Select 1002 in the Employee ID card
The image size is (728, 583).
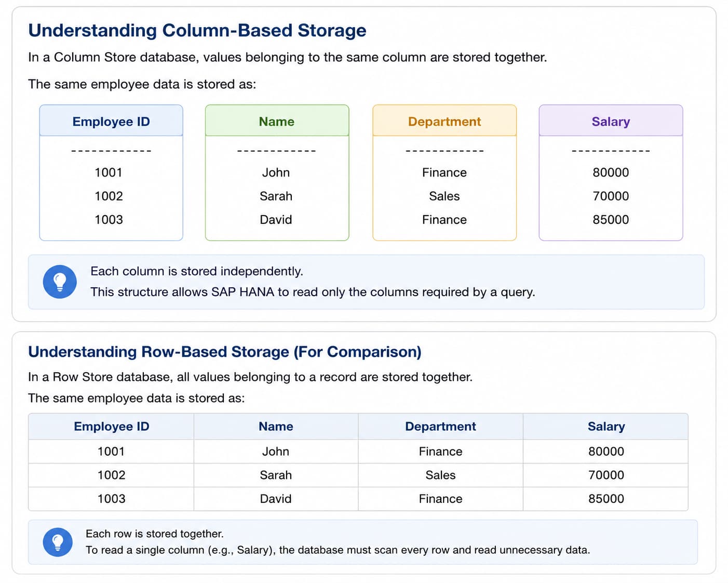click(109, 196)
